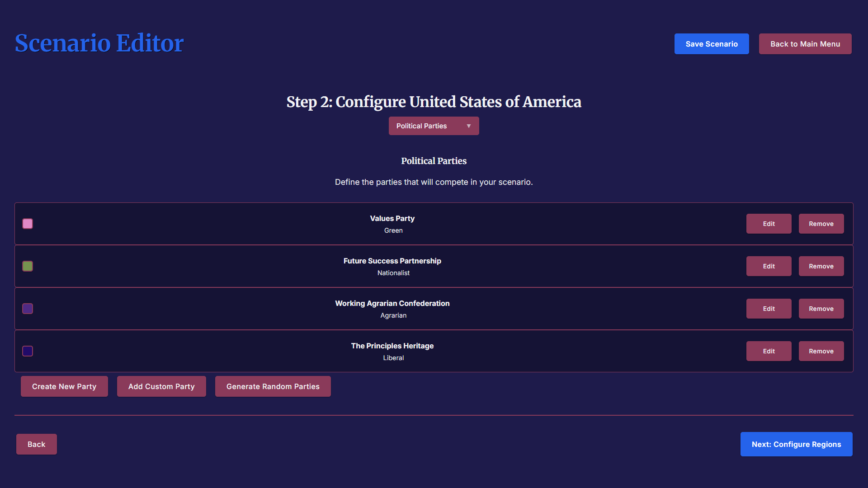This screenshot has height=488, width=868.
Task: Click the Future Success Partnership green swatch
Action: coord(28,266)
